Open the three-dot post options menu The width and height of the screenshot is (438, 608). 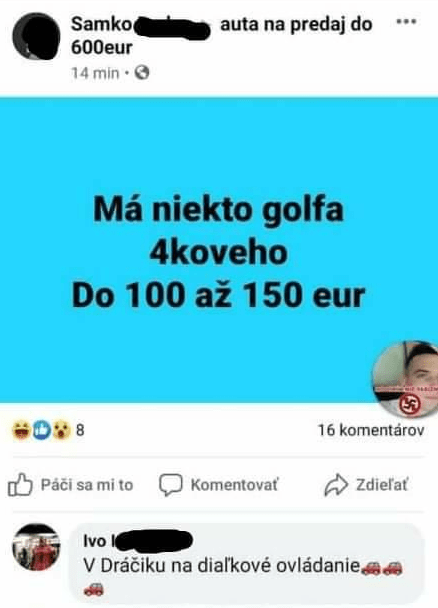(x=406, y=22)
